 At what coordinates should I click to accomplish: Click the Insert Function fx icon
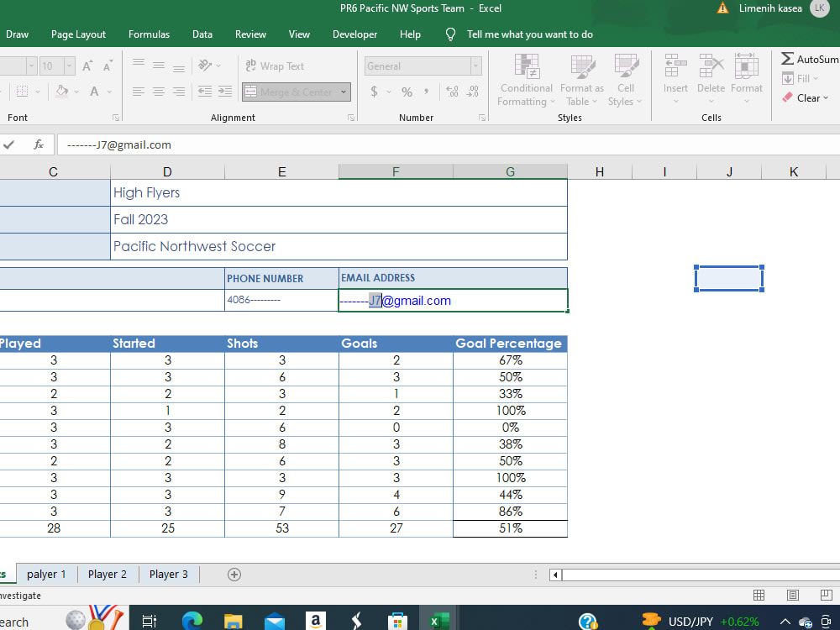pyautogui.click(x=39, y=144)
